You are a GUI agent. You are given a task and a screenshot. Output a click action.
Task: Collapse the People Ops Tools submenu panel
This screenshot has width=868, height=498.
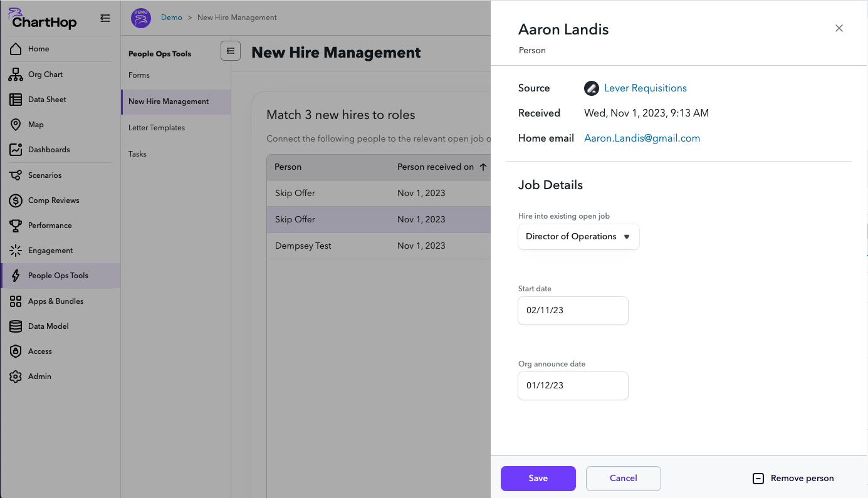pyautogui.click(x=231, y=51)
